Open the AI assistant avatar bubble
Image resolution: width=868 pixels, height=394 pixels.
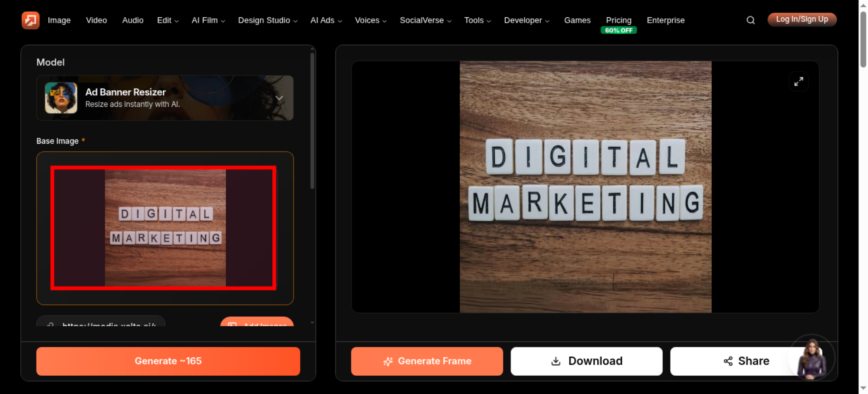click(x=812, y=358)
